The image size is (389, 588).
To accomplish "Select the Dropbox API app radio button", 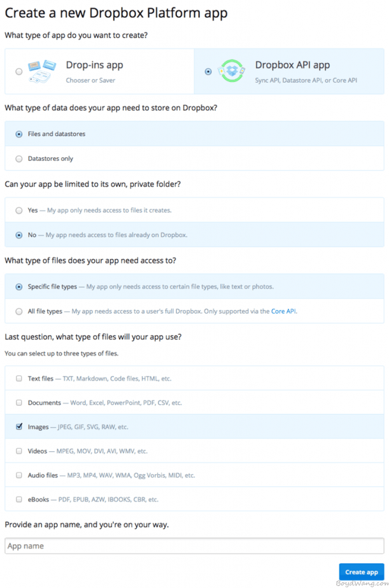I will click(x=208, y=72).
